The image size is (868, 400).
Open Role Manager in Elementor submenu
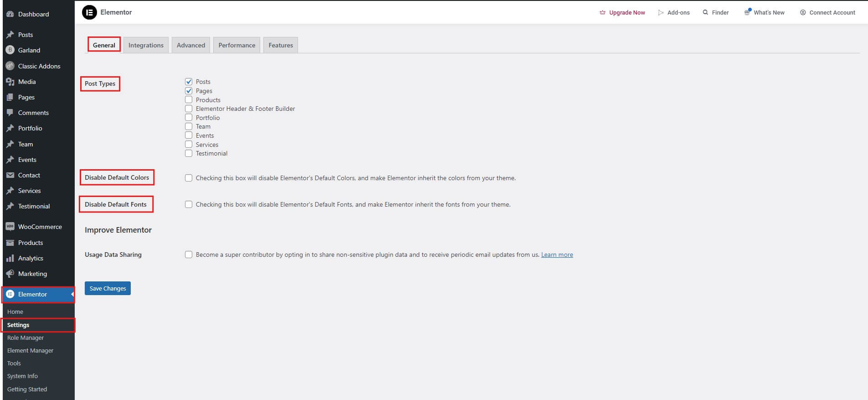coord(26,338)
